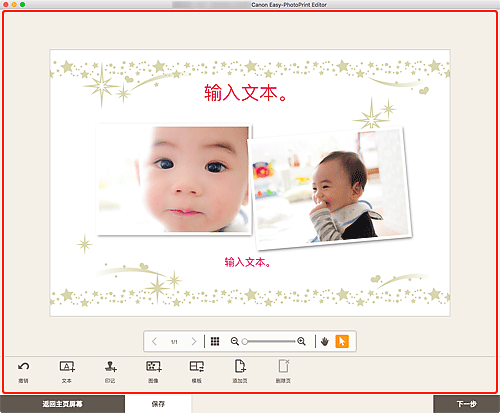
Task: Click the Delete page (删除页) icon
Action: tap(284, 366)
